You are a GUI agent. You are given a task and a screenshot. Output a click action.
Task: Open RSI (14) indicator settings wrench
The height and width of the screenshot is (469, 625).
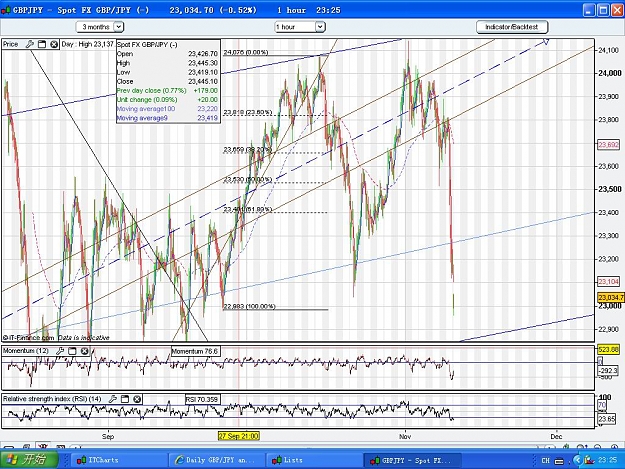113,399
